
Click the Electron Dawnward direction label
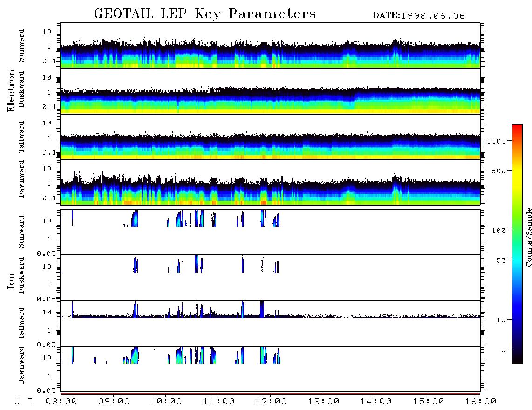coord(21,179)
